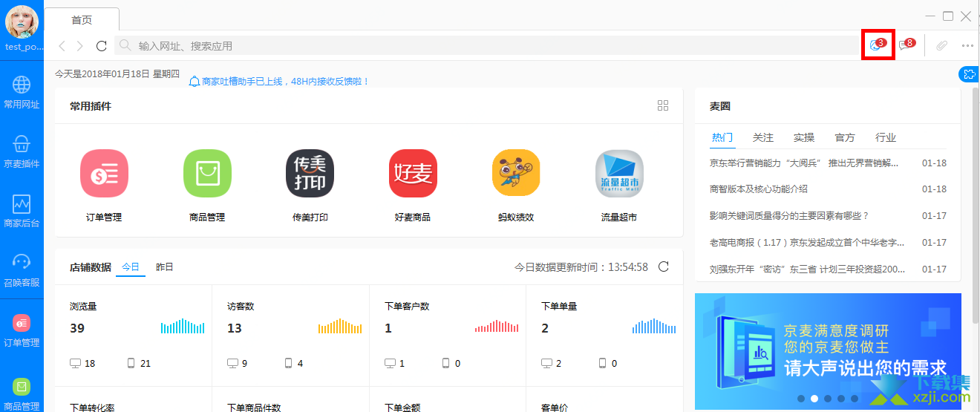The height and width of the screenshot is (412, 980).
Task: Launch the 流量超市 plugin
Action: pyautogui.click(x=619, y=186)
